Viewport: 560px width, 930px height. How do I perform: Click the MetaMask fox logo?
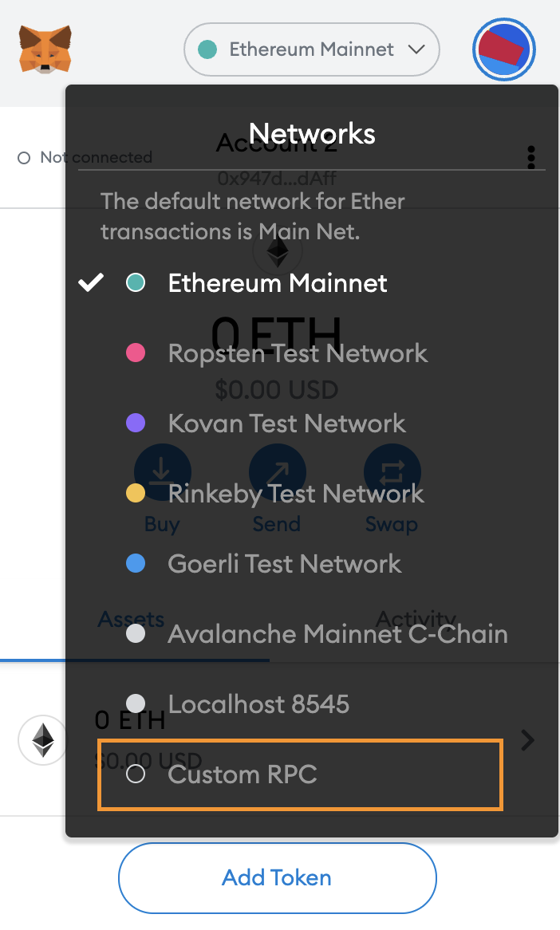[45, 49]
